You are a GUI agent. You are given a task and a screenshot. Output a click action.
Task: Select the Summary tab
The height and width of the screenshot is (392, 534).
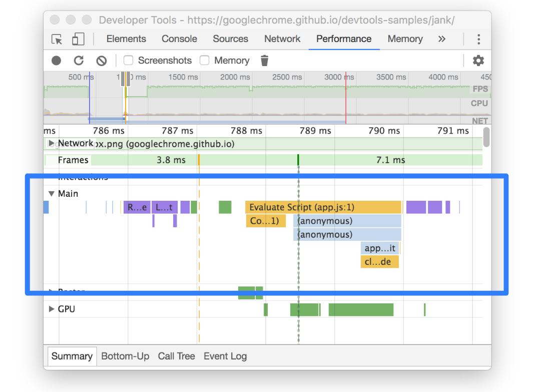tap(72, 356)
